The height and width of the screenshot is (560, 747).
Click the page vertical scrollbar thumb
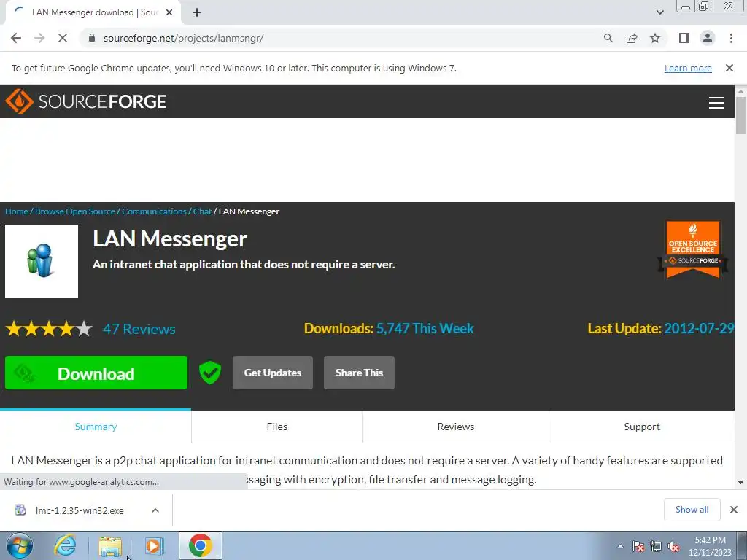coord(740,115)
